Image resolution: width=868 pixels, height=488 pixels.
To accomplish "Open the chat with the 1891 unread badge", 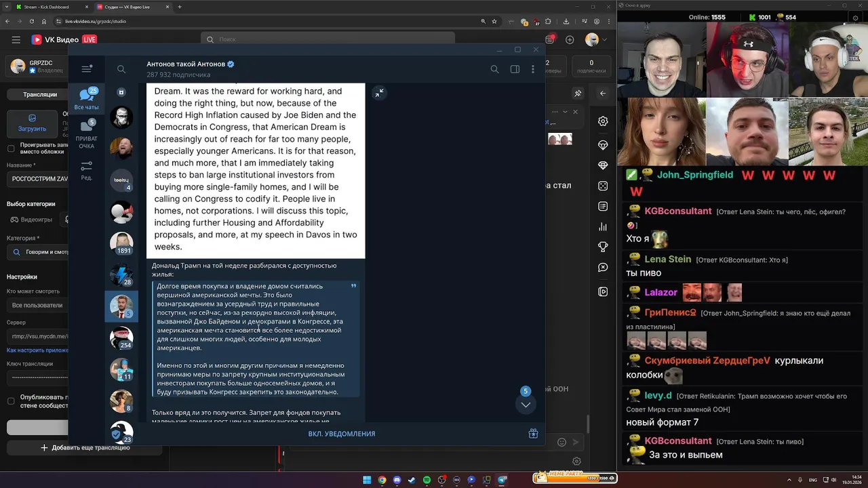I will point(121,243).
